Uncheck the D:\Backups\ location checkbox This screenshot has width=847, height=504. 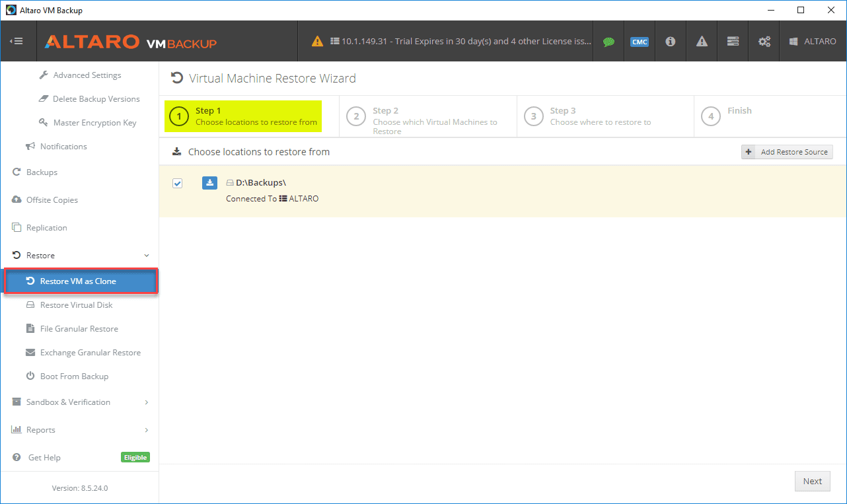177,183
